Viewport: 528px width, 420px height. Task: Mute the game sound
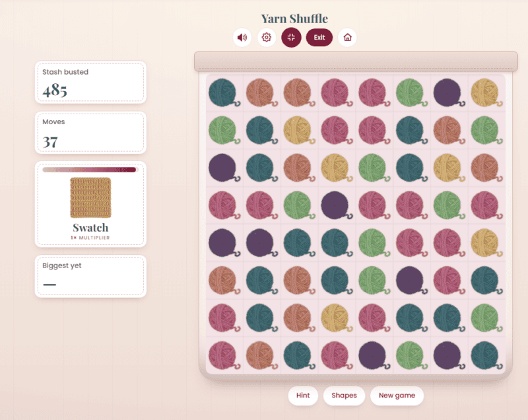(242, 38)
